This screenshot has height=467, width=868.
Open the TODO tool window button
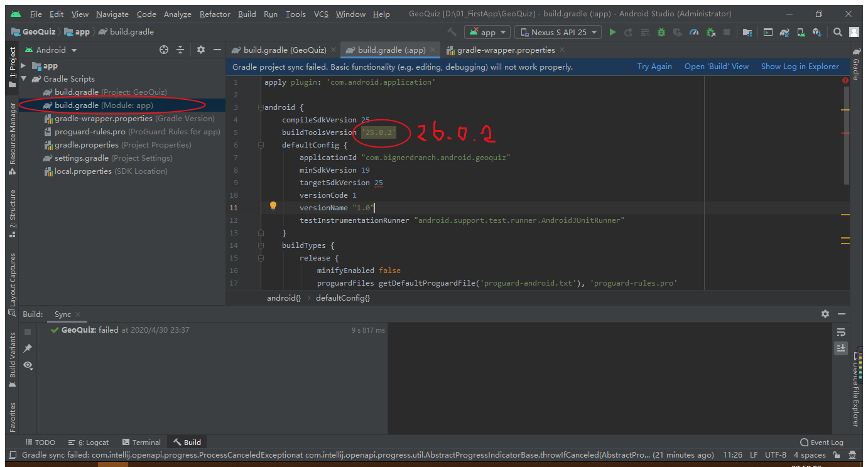(x=40, y=442)
